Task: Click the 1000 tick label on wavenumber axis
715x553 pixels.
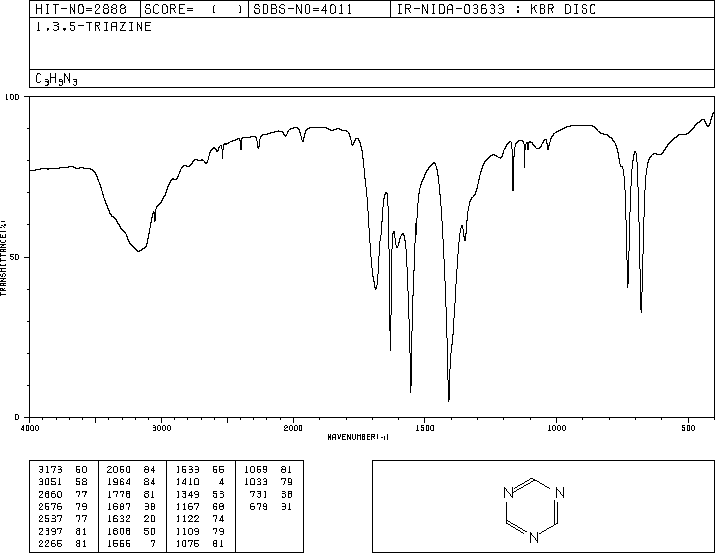Action: click(556, 428)
